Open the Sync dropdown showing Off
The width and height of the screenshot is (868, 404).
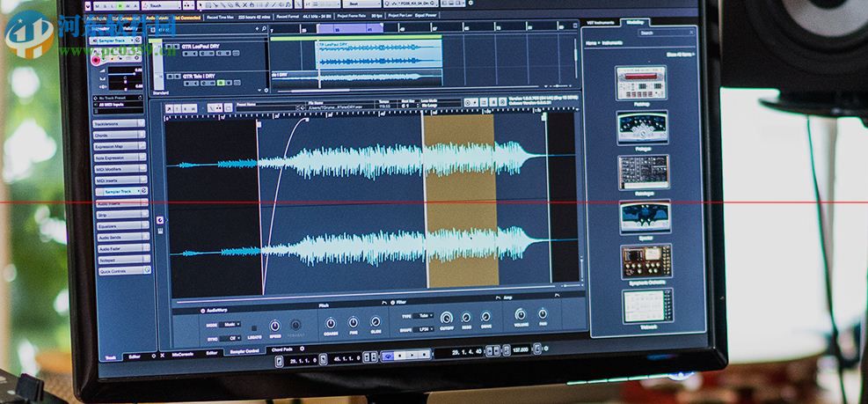point(230,338)
